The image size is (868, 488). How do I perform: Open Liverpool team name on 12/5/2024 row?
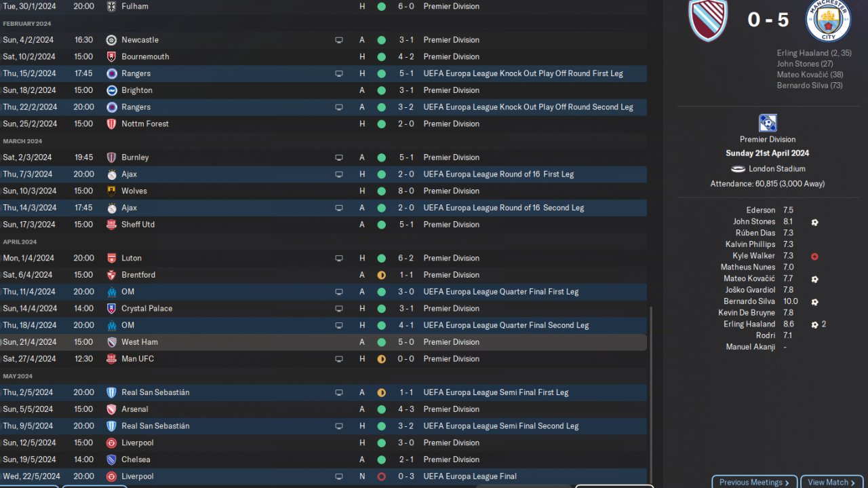tap(138, 443)
